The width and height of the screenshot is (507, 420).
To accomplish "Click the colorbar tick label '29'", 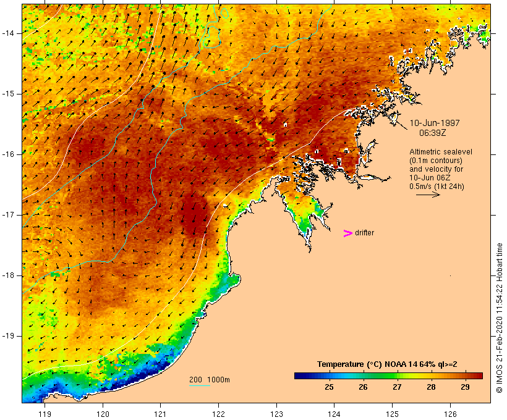I will tap(465, 387).
